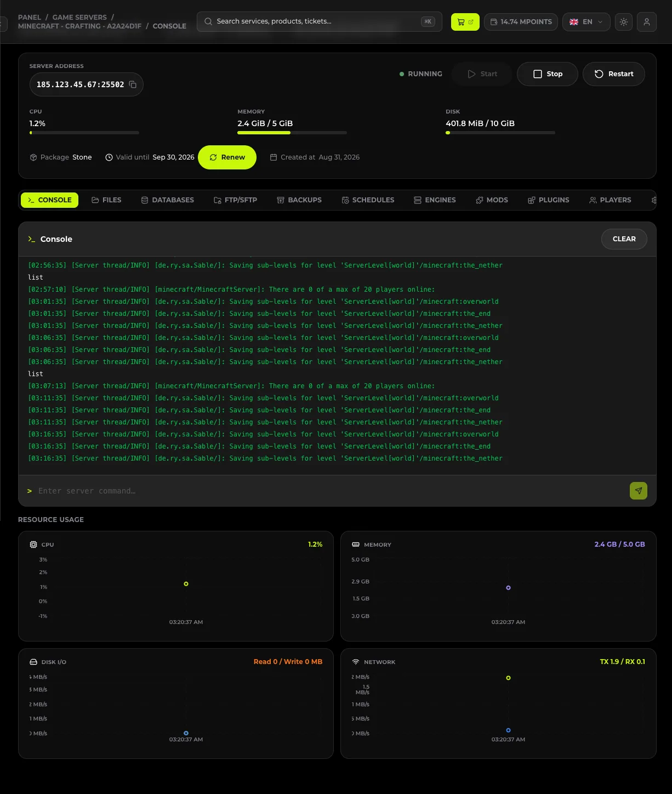Click the clock icon next to Valid until
The width and height of the screenshot is (672, 794).
(109, 157)
